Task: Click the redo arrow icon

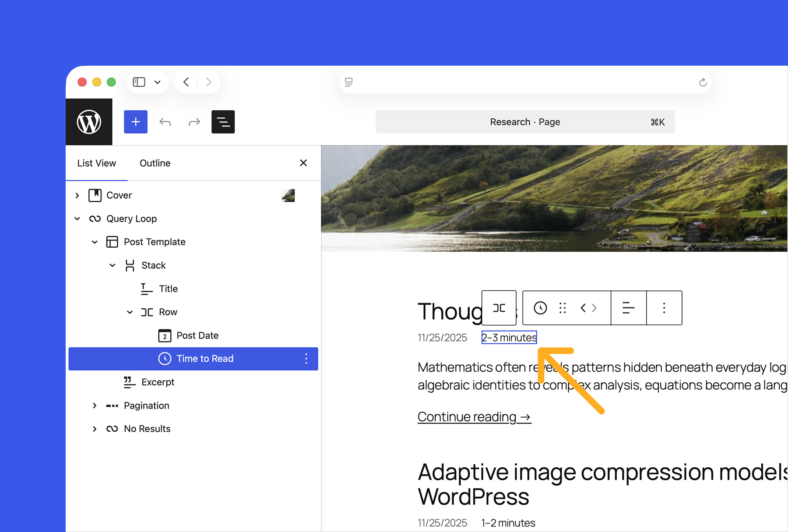Action: (194, 122)
